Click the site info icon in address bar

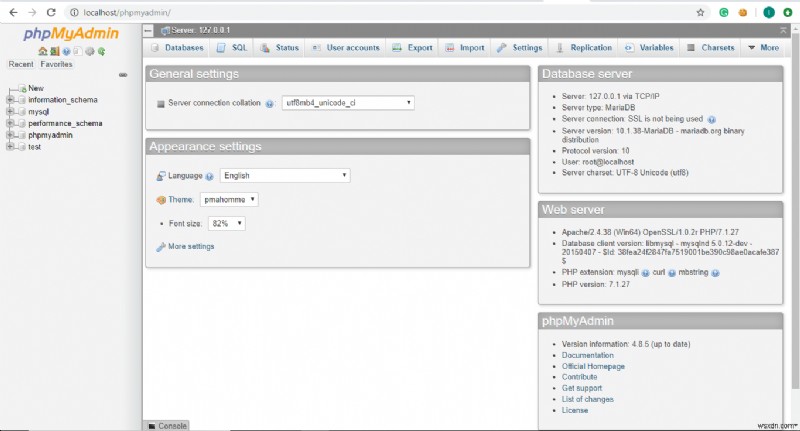click(74, 12)
